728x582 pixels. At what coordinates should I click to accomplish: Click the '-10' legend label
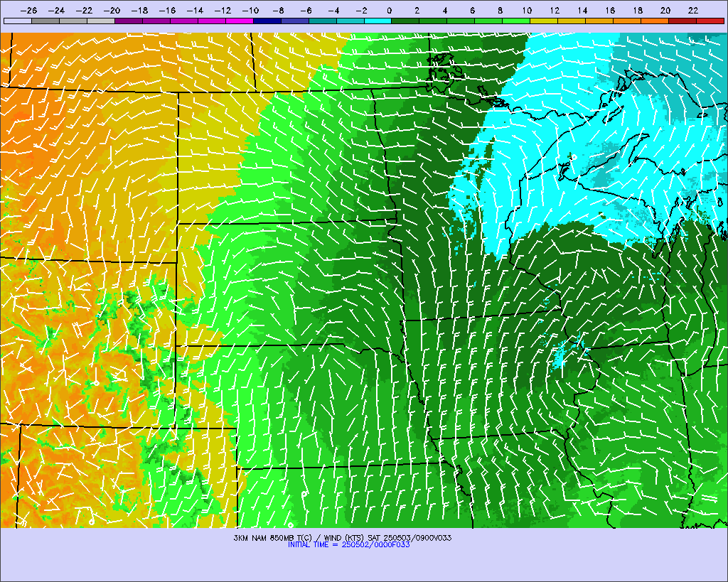point(250,10)
